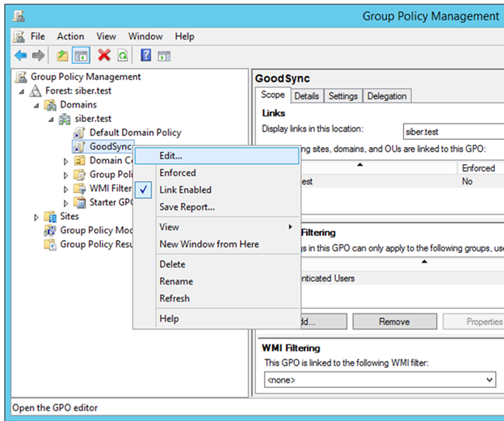Click the Group Policy Objects folder icon
The width and height of the screenshot is (504, 421).
click(x=79, y=175)
